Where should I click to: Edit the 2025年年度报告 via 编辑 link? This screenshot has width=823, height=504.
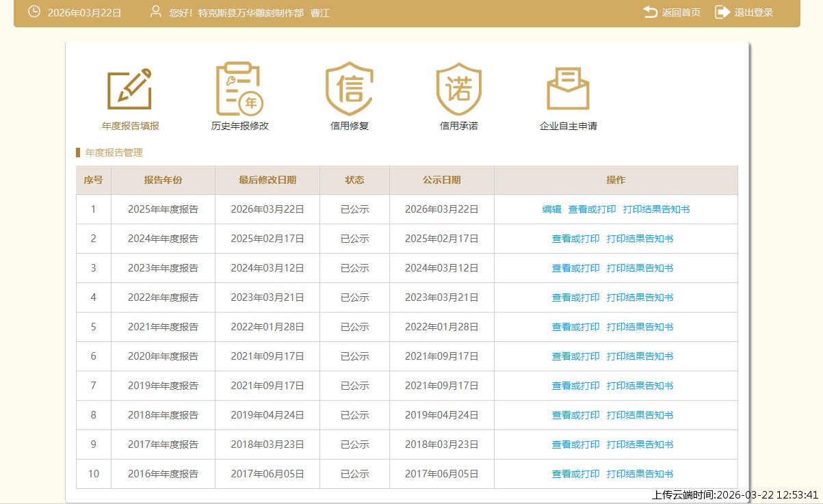point(551,209)
